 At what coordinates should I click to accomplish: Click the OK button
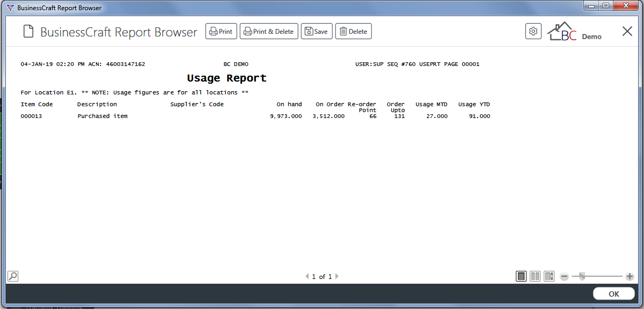click(614, 294)
